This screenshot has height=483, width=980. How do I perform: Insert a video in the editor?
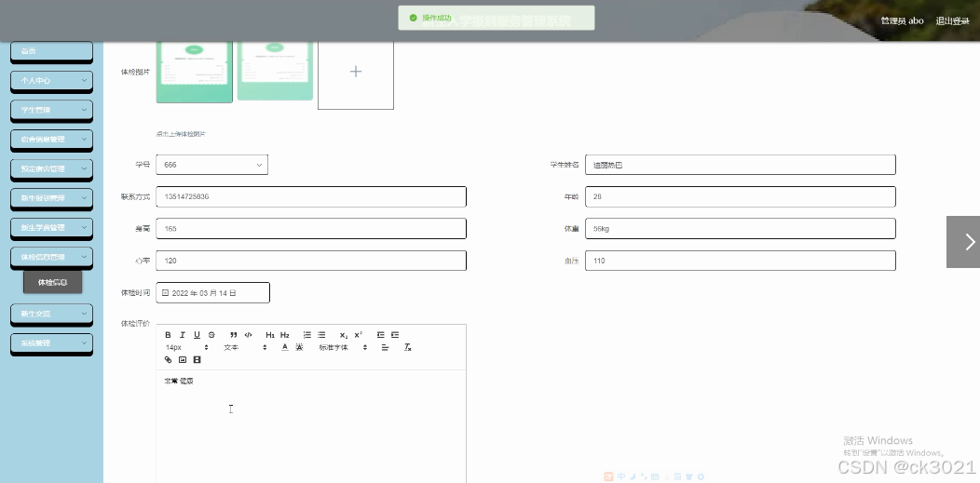pyautogui.click(x=197, y=360)
